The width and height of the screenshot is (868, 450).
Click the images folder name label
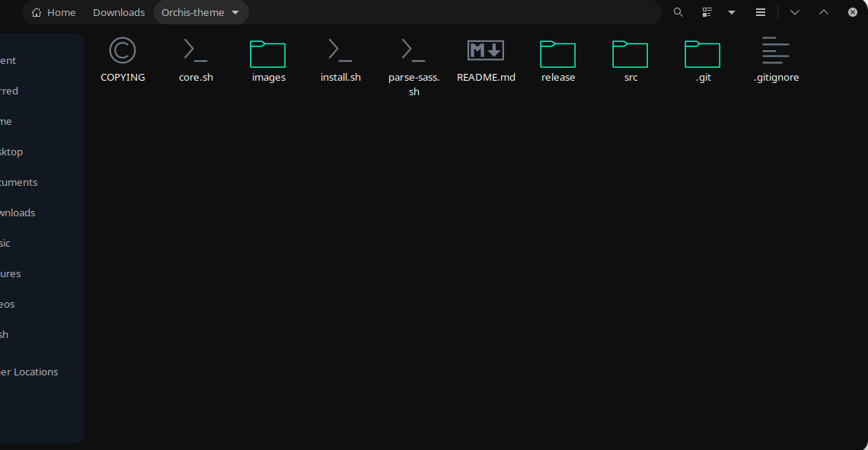(269, 78)
